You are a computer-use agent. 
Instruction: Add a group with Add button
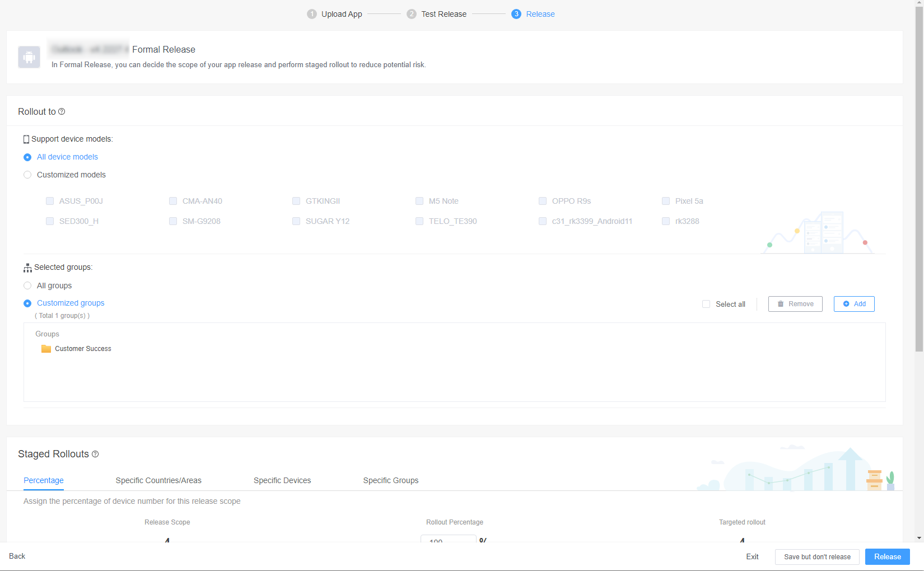pos(854,304)
